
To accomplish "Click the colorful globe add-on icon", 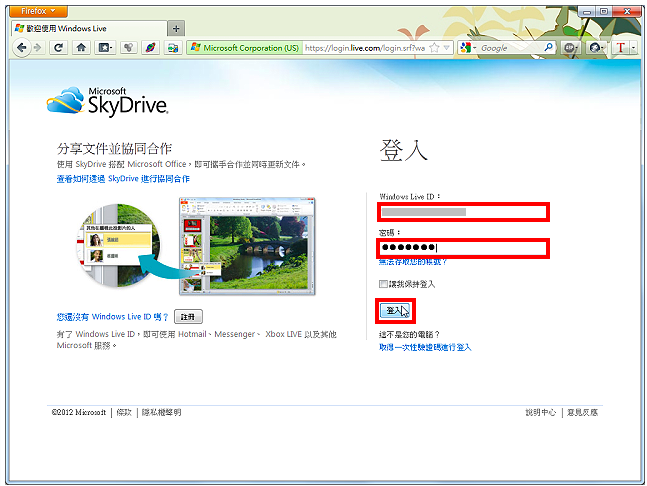I will click(151, 48).
